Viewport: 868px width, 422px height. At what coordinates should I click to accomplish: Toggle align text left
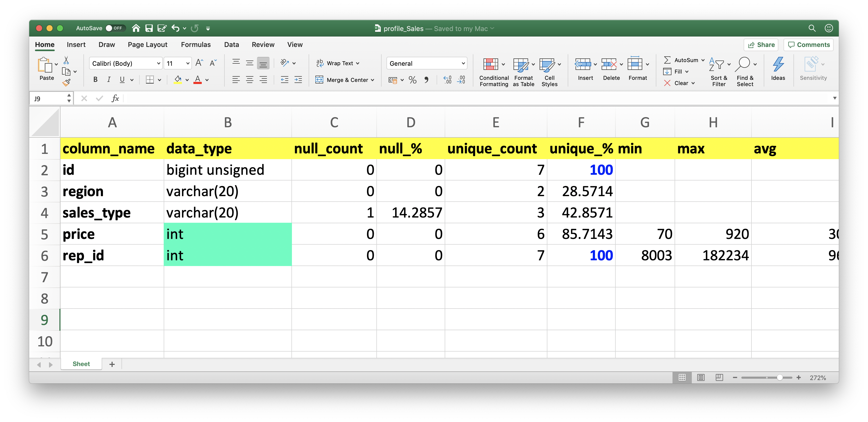(236, 80)
